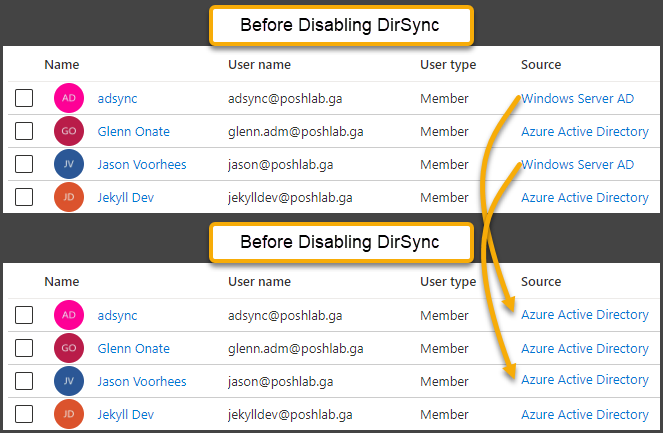Sort by the Name column header in upper table
Viewport: 663px width, 433px height.
coord(62,65)
